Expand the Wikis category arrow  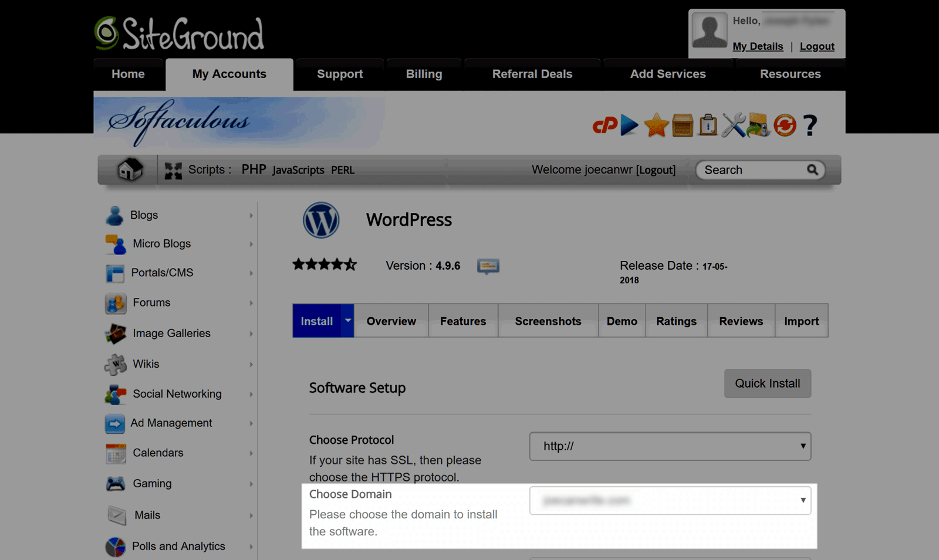251,364
